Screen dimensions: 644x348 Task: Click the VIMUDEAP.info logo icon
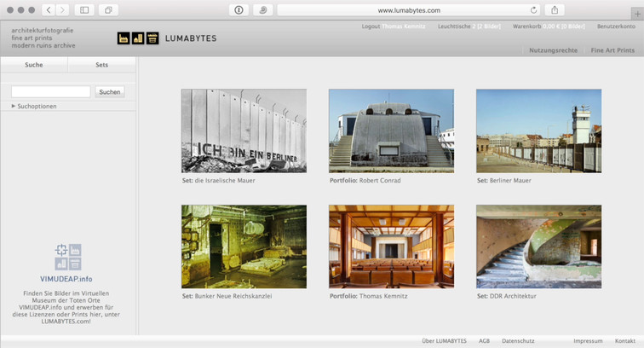click(x=66, y=257)
